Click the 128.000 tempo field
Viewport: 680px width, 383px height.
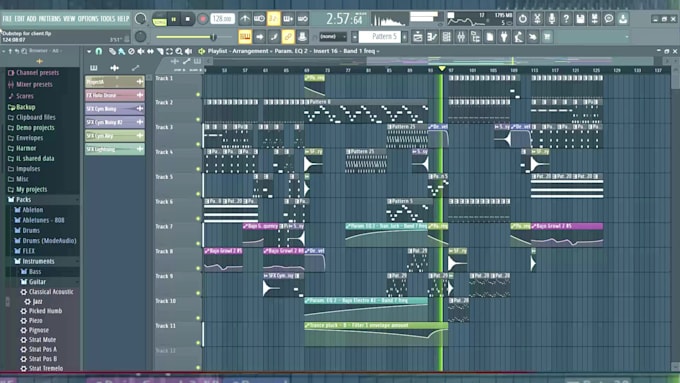223,19
